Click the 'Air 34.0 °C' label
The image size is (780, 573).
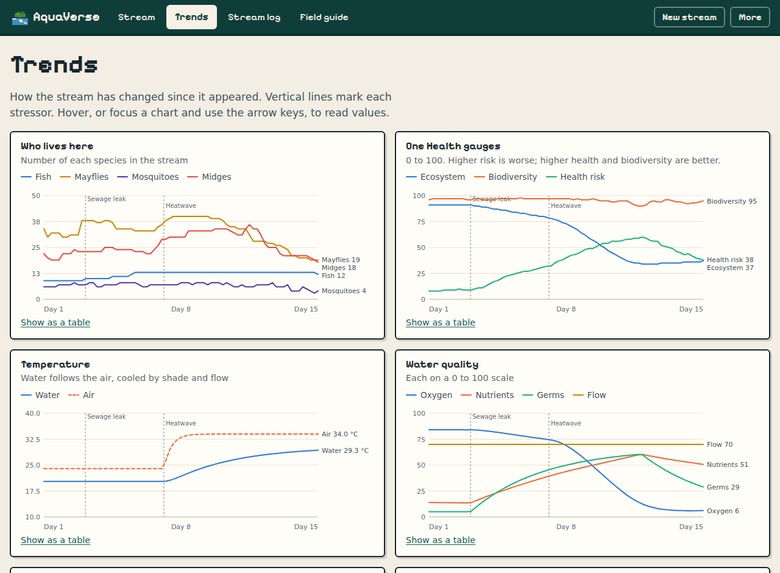(x=339, y=434)
